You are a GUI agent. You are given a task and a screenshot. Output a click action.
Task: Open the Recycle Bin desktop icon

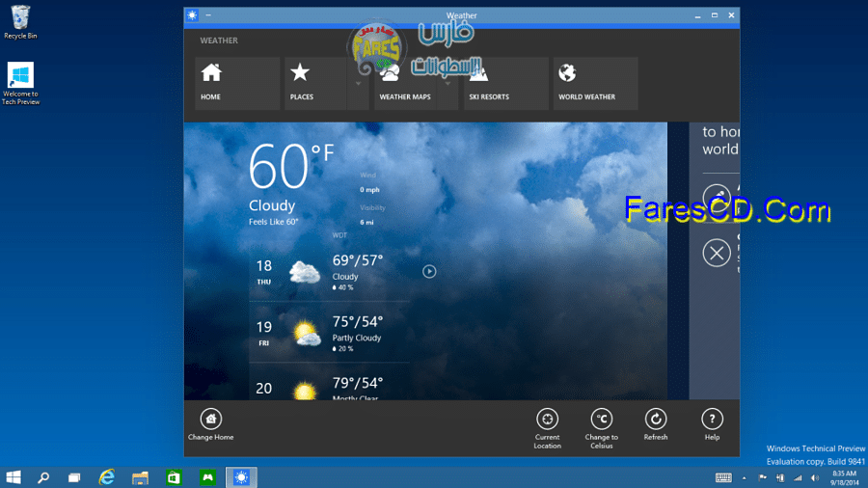pos(20,22)
